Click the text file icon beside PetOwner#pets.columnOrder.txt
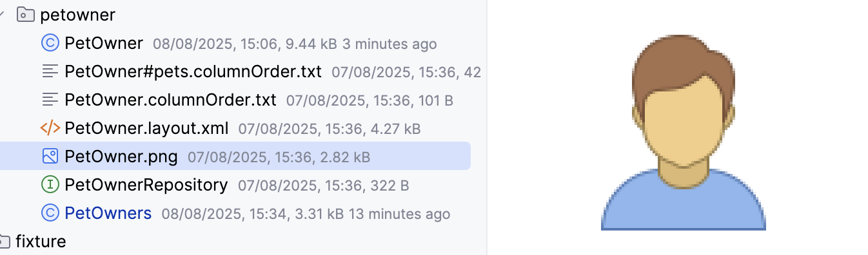The image size is (868, 255). (x=50, y=71)
